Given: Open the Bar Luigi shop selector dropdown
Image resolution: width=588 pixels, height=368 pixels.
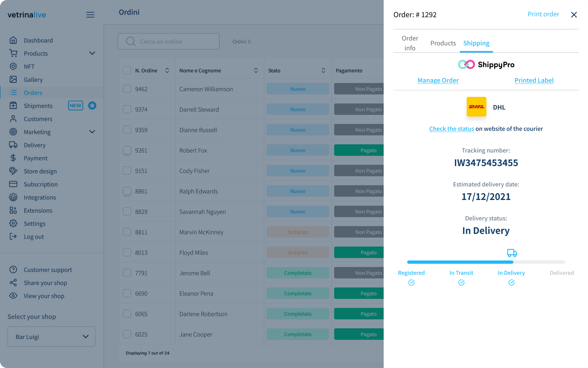Looking at the screenshot, I should 51,337.
